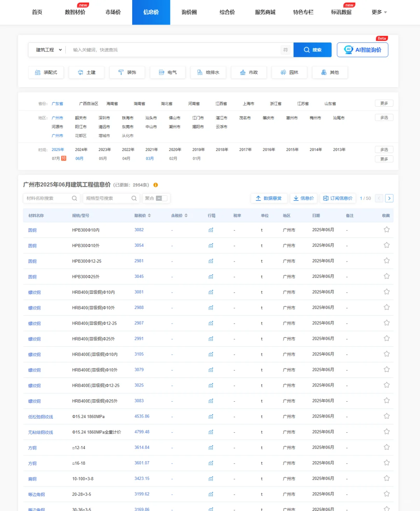Open 行情 trend chart for HPB300Φ10内 row
Screen dimensions: 420x511
click(x=211, y=230)
